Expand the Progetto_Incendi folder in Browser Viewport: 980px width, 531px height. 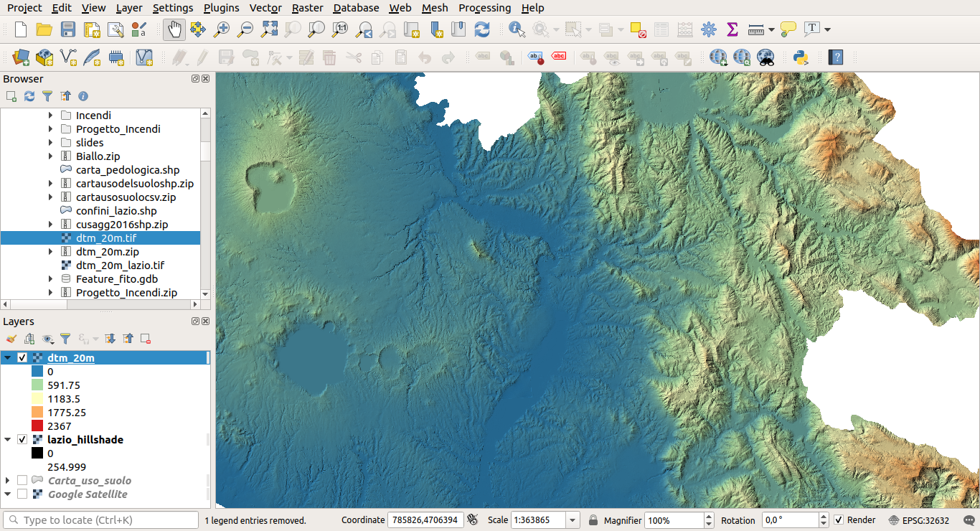point(50,129)
